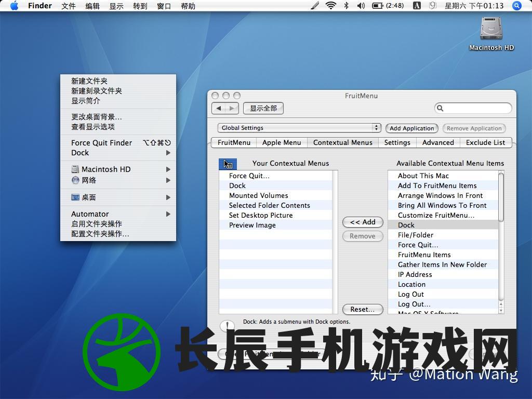Screen dimensions: 532x399
Task: Click the script pen menu bar icon
Action: point(314,5)
